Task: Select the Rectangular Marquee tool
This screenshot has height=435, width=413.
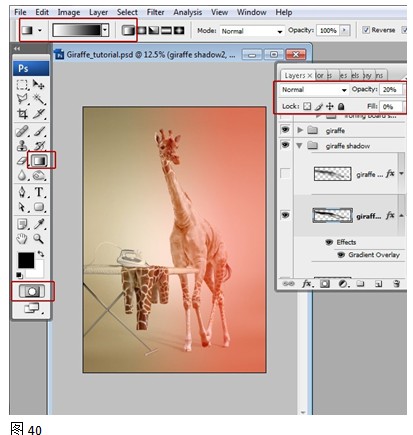Action: coord(22,85)
